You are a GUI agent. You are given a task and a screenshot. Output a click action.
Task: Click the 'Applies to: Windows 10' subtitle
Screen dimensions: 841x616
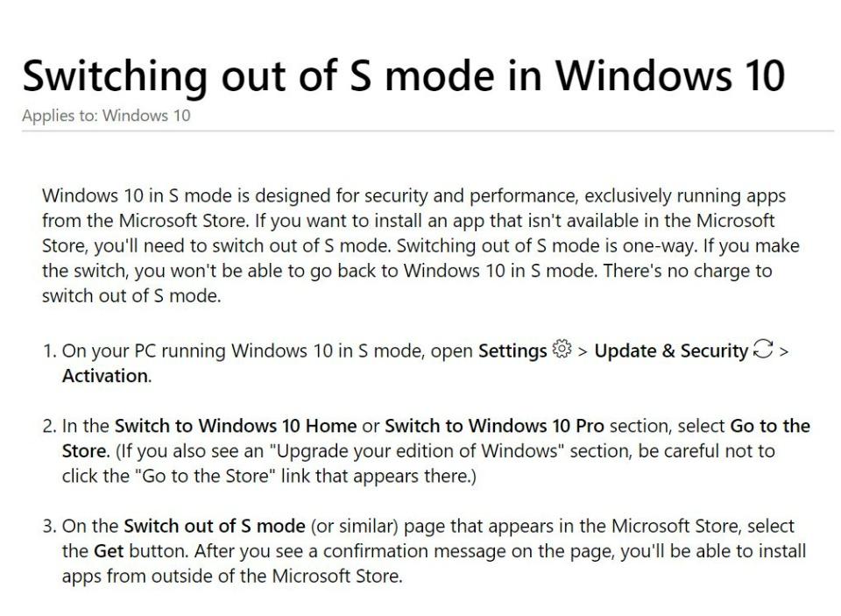pos(106,116)
